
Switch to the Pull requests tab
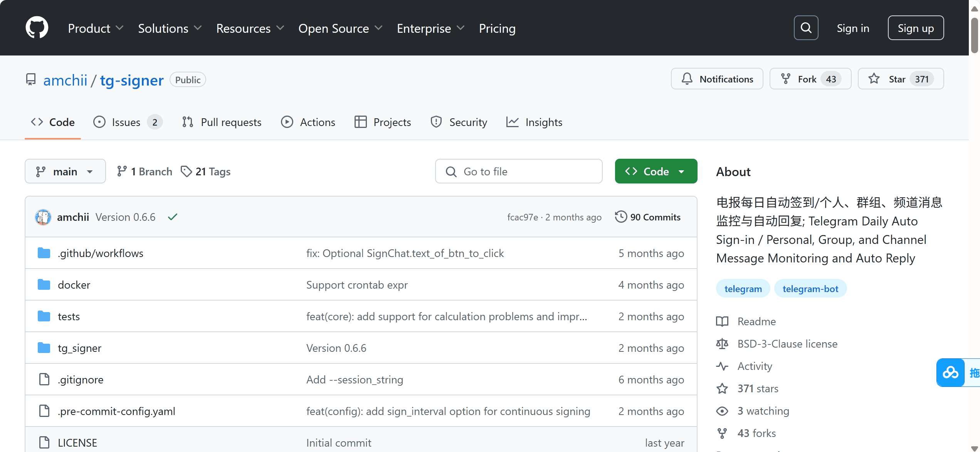(222, 122)
